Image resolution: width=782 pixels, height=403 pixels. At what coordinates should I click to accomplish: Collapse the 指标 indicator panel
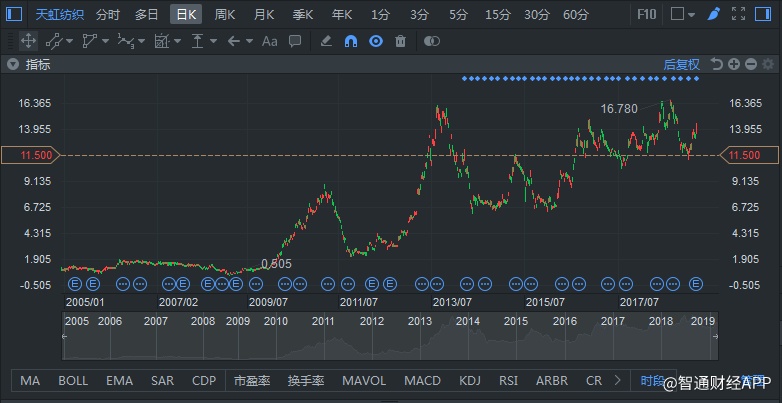12,64
